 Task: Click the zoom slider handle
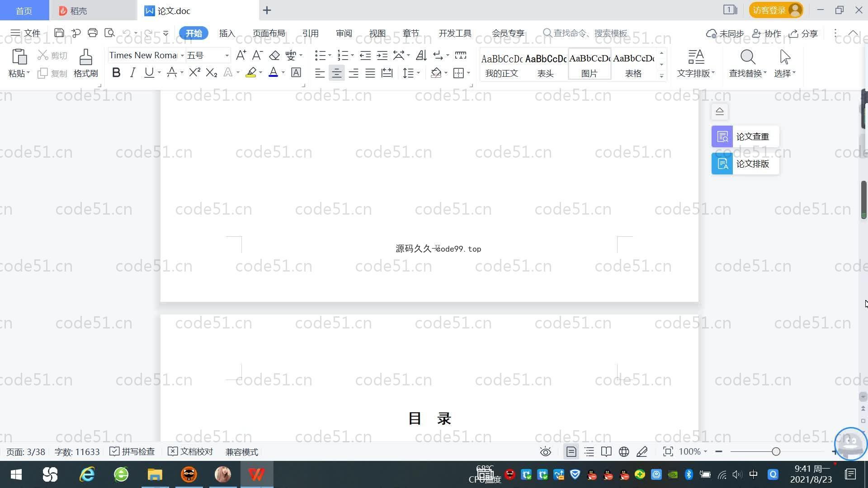pos(776,452)
